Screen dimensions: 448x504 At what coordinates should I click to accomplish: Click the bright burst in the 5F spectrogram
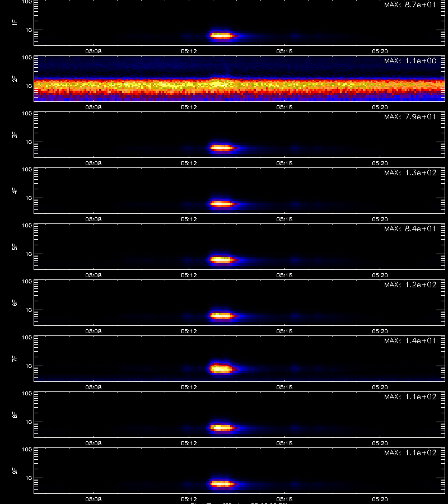[x=222, y=260]
